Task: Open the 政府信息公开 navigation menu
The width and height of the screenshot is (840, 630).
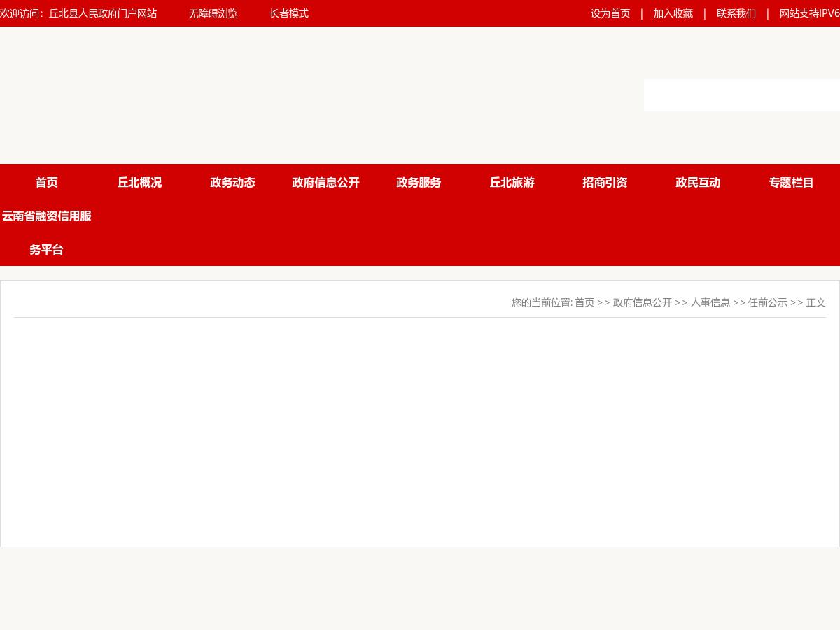Action: 325,182
